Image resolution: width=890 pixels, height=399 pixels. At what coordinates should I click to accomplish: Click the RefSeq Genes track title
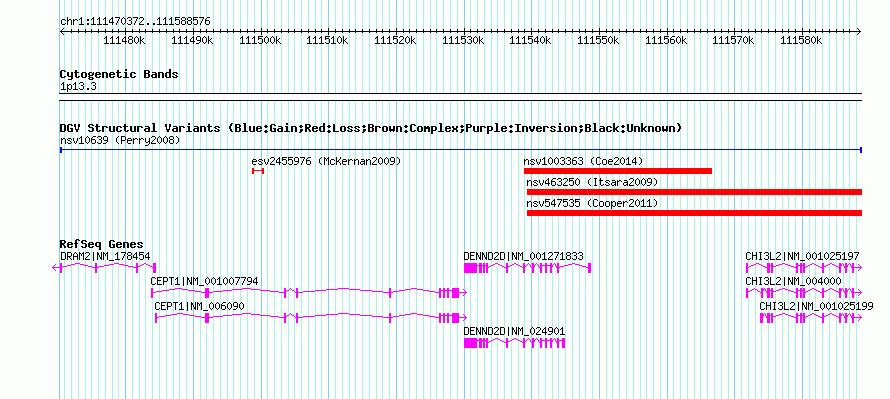(102, 245)
